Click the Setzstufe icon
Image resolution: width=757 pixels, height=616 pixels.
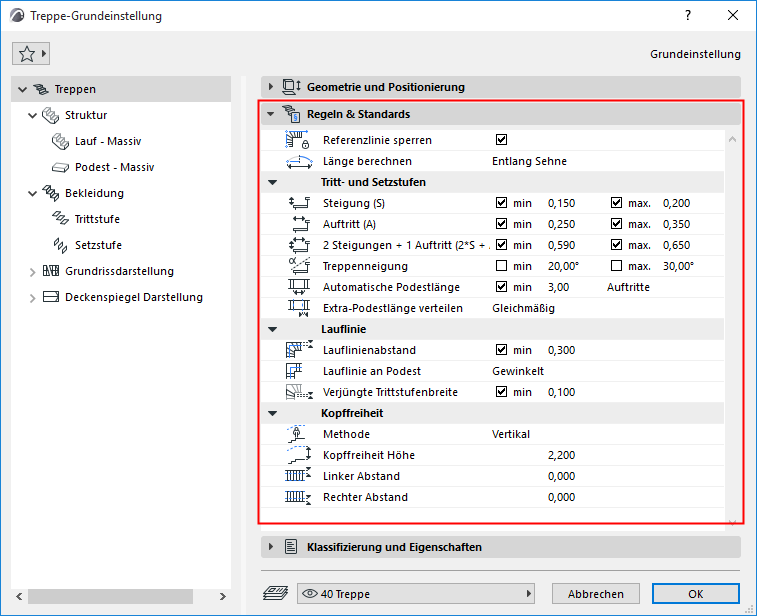click(60, 245)
